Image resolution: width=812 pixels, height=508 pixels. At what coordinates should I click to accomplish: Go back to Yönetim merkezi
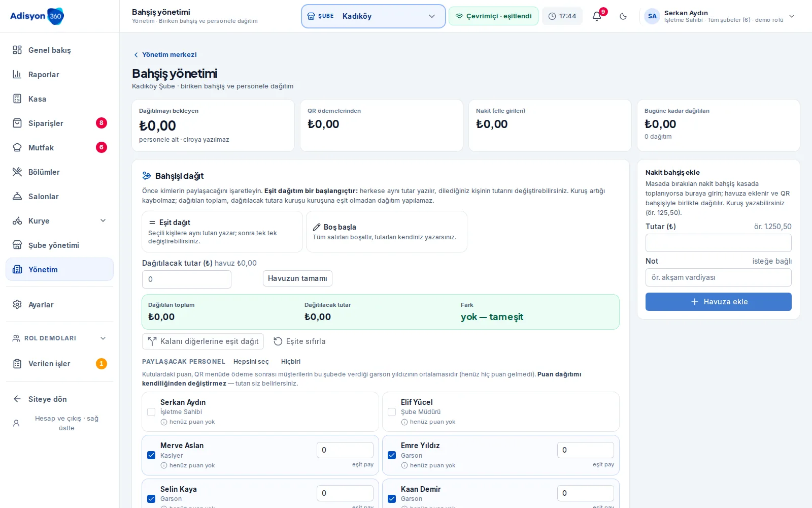[165, 54]
